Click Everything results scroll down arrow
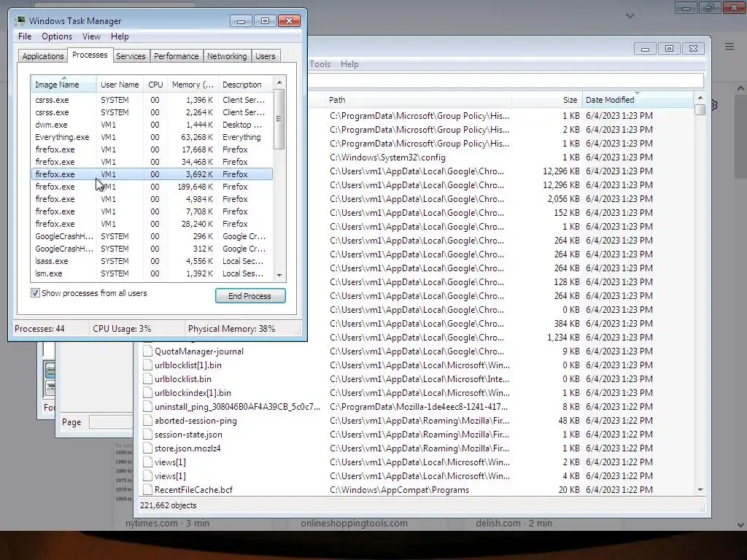This screenshot has height=560, width=747. click(x=700, y=489)
